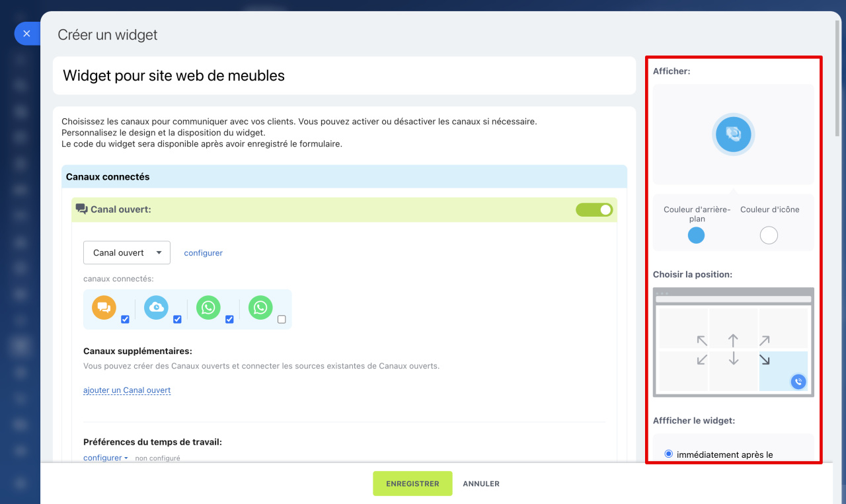Click the phone icon in position preview
This screenshot has width=846, height=504.
click(798, 381)
